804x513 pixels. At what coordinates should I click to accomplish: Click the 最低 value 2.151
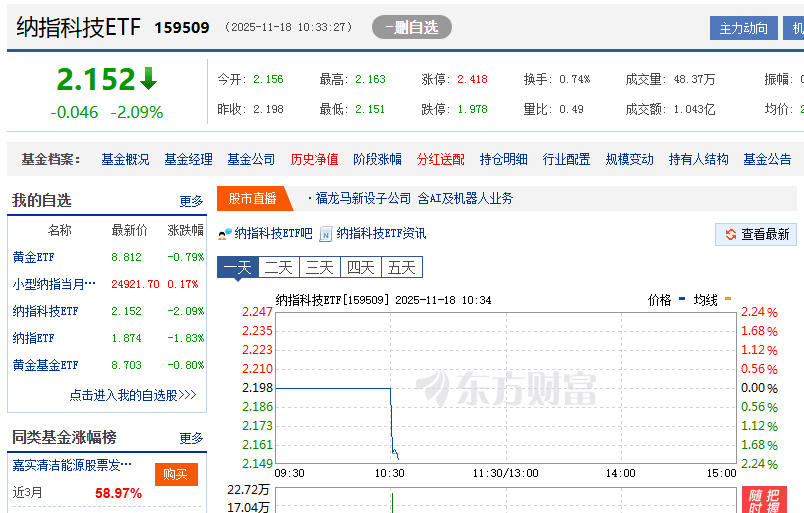click(370, 109)
